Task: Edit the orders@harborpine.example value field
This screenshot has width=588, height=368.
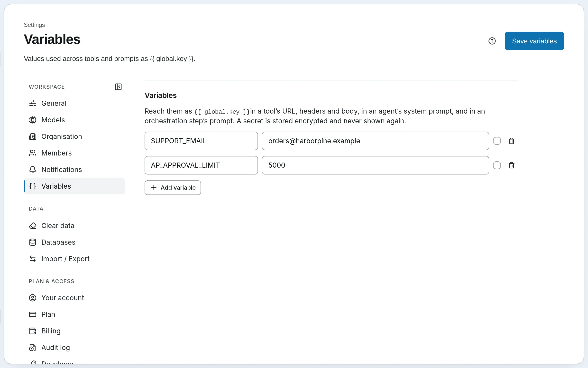Action: pos(375,141)
